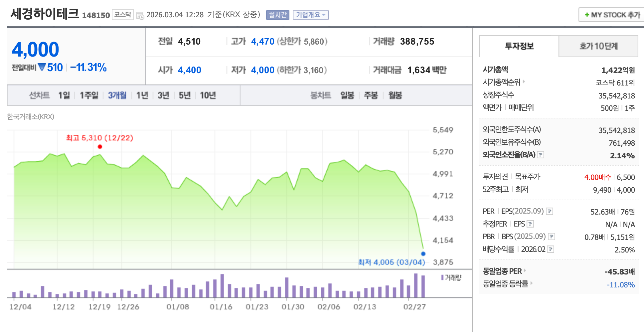Expand the 동일업종 PER arrow link

(x=525, y=270)
